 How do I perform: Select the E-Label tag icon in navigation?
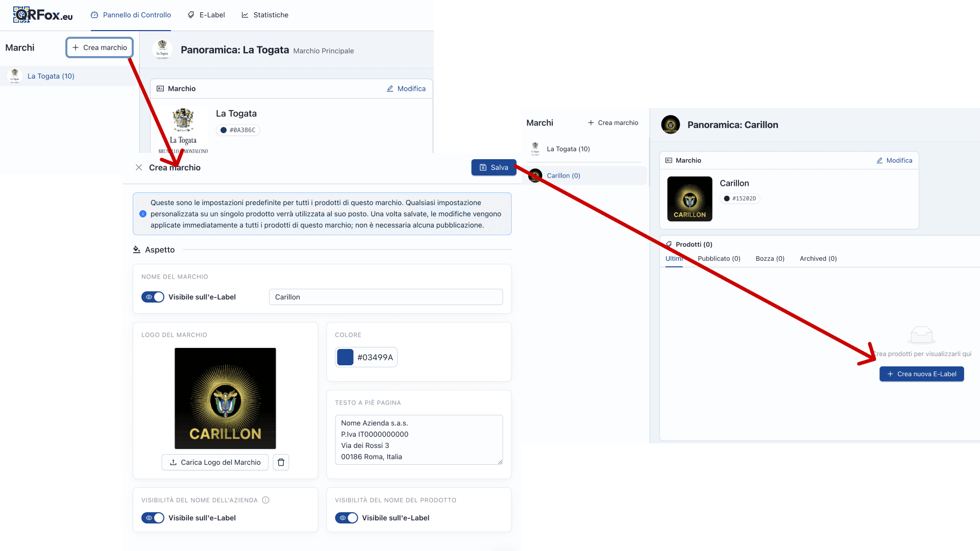191,15
